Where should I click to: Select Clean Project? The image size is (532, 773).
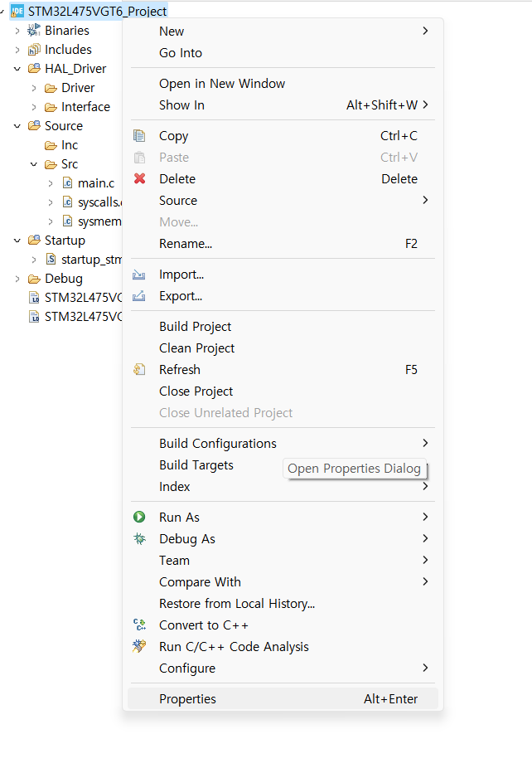click(283, 348)
